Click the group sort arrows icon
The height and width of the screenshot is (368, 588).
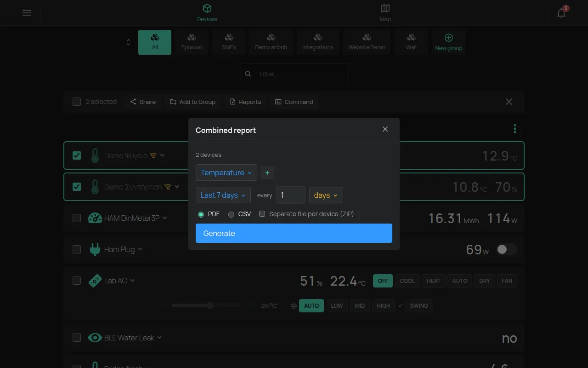(x=128, y=42)
